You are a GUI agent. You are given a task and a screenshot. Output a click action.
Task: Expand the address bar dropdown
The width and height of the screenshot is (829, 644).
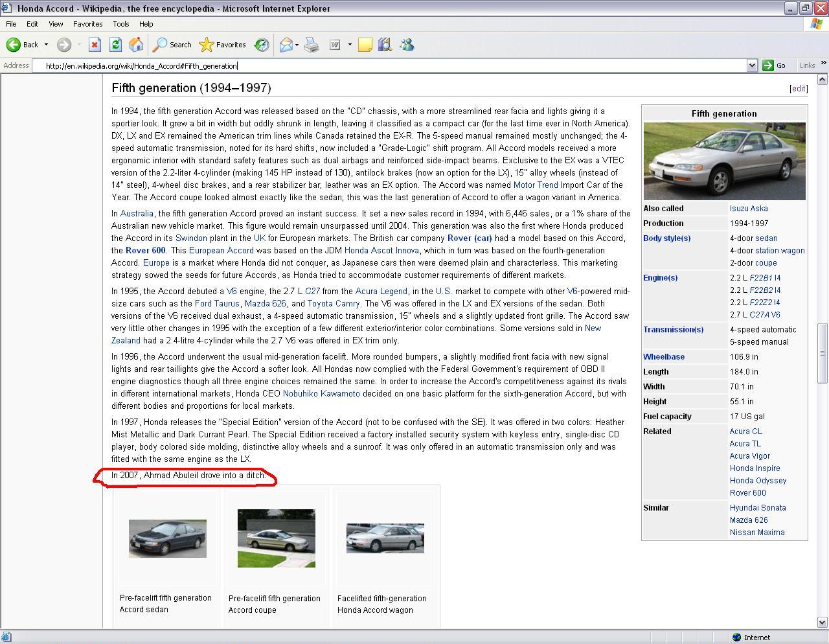[x=752, y=65]
